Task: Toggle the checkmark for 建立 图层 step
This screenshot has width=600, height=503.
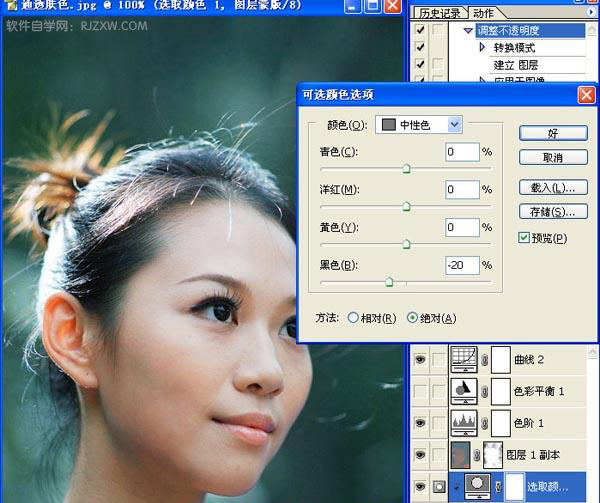Action: [420, 64]
